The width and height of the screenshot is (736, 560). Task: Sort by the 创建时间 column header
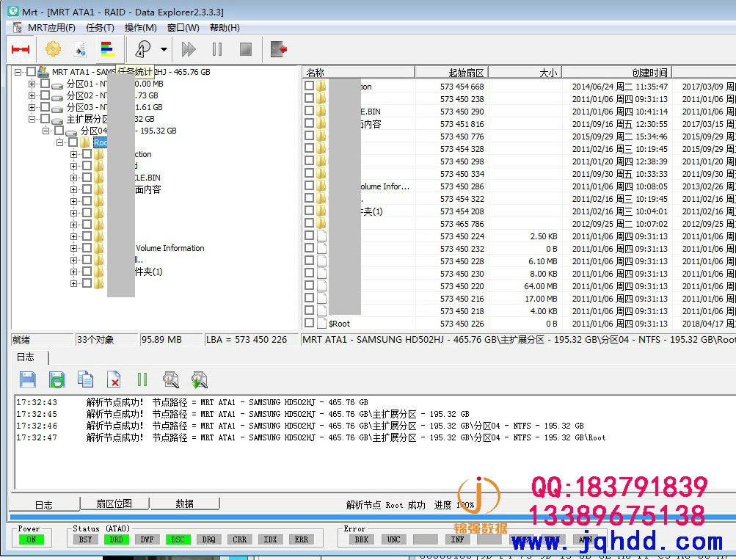tap(617, 72)
